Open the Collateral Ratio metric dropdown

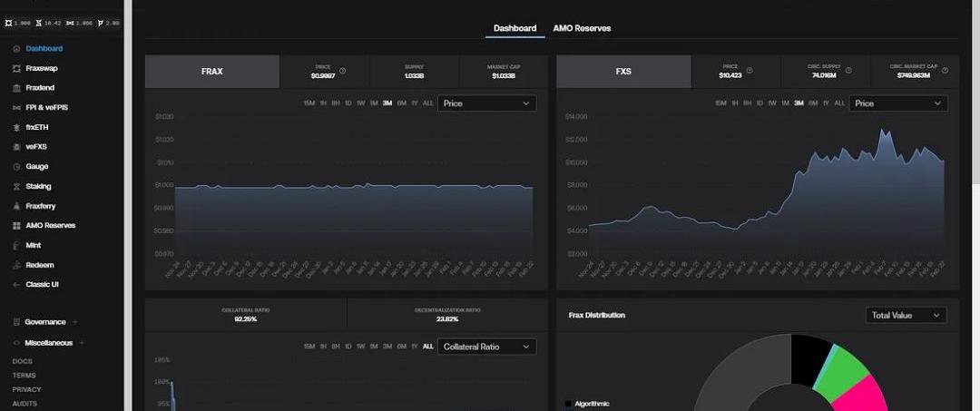pos(486,347)
